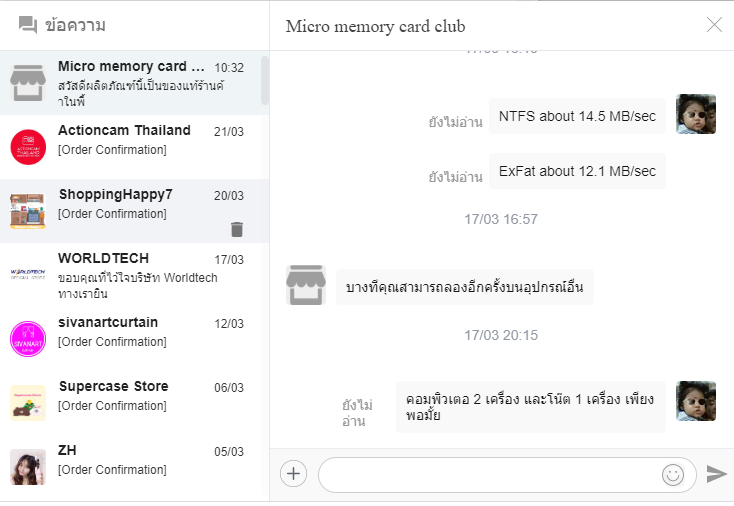Select the Supercase Store chat
The width and height of the screenshot is (734, 506).
click(x=134, y=403)
